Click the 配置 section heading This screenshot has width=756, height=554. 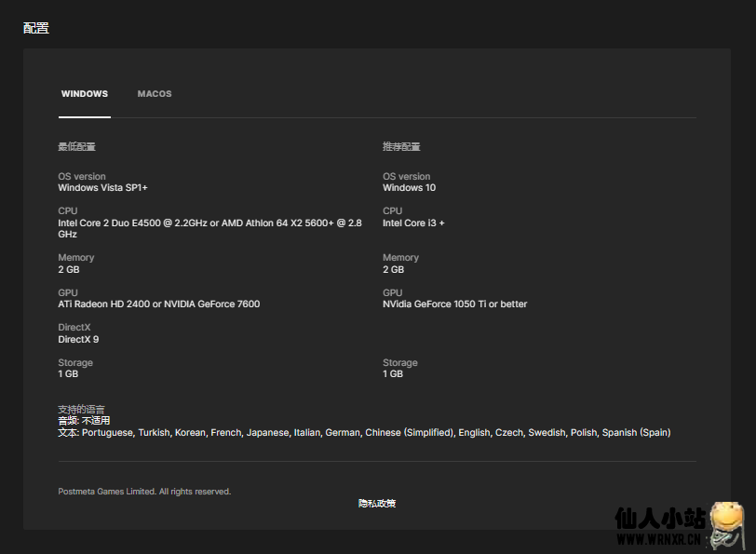[36, 28]
